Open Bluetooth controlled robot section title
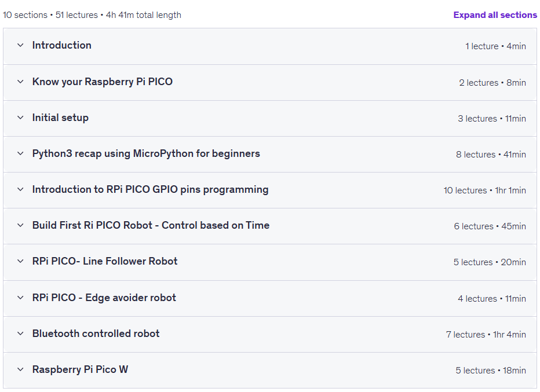Screen dimensions: 540x392 tap(96, 334)
